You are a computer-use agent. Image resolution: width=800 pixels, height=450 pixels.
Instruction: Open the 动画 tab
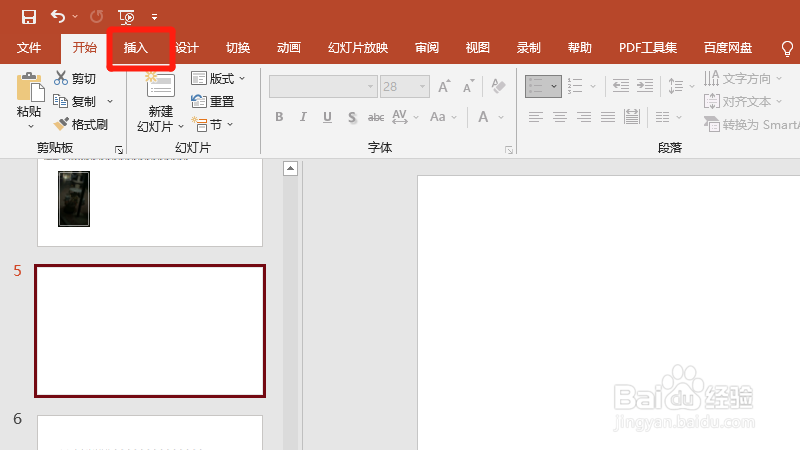coord(289,48)
